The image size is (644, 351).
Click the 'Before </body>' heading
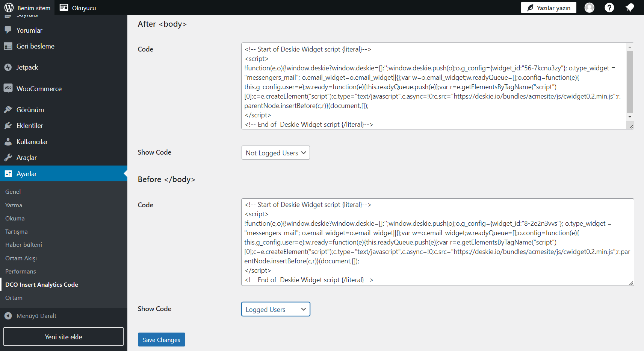(166, 179)
